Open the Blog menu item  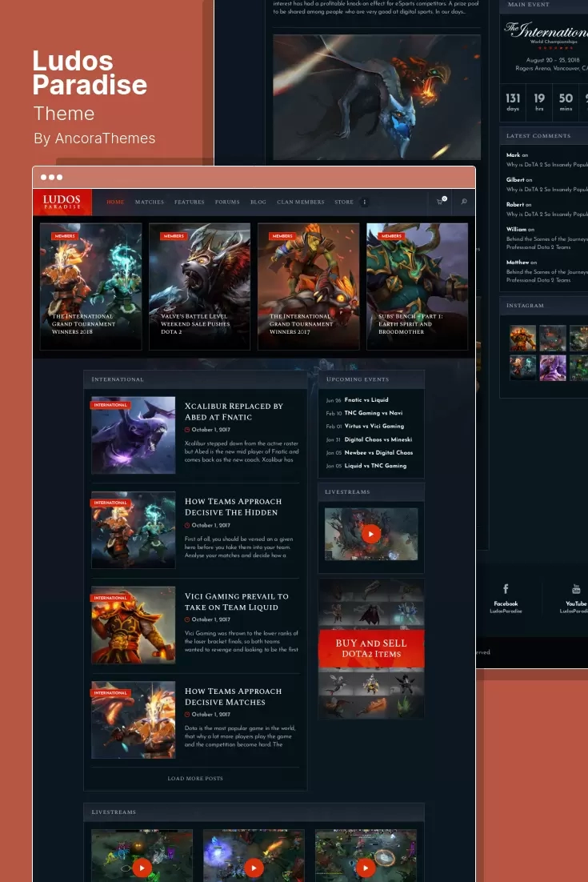(258, 202)
